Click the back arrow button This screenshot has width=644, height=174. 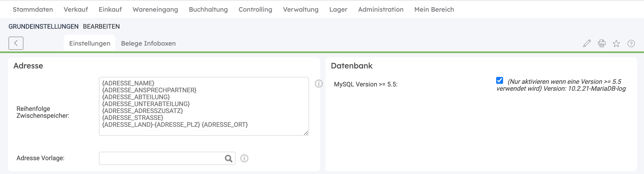pyautogui.click(x=16, y=43)
